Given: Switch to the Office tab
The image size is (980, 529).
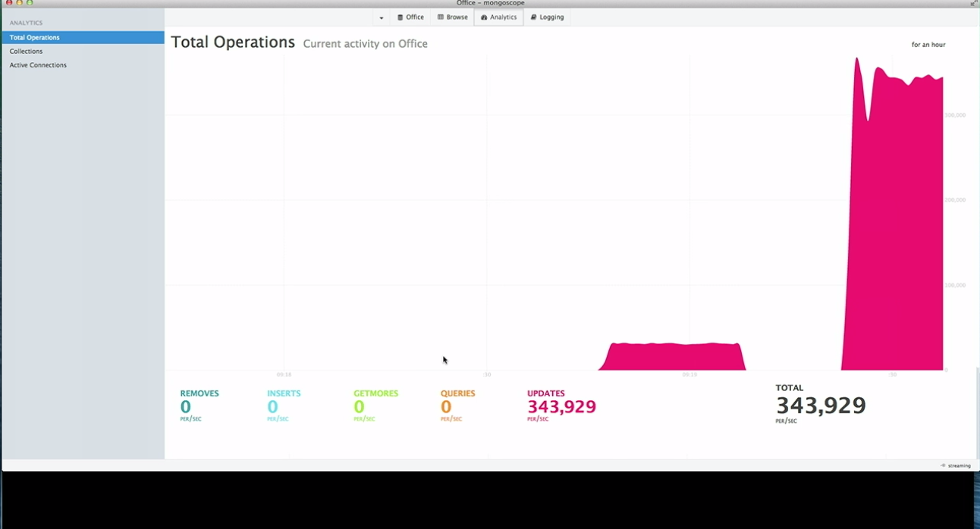Looking at the screenshot, I should tap(410, 17).
